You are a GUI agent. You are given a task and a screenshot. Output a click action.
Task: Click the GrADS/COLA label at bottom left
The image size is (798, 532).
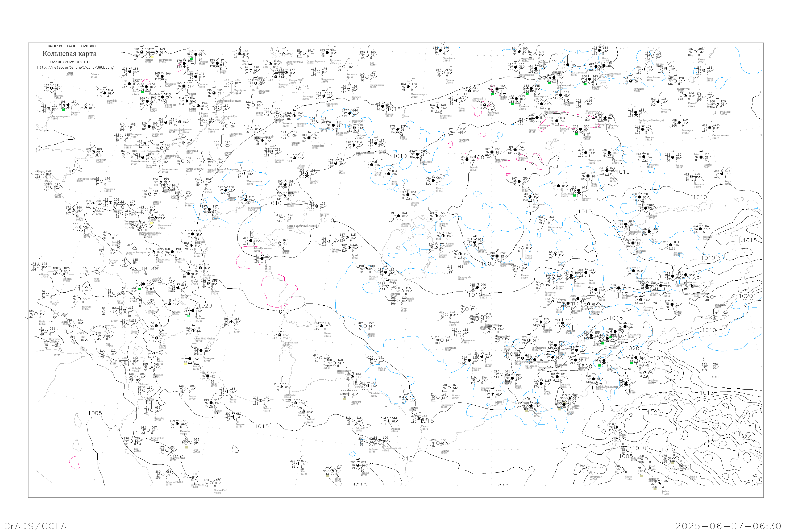[x=35, y=526]
